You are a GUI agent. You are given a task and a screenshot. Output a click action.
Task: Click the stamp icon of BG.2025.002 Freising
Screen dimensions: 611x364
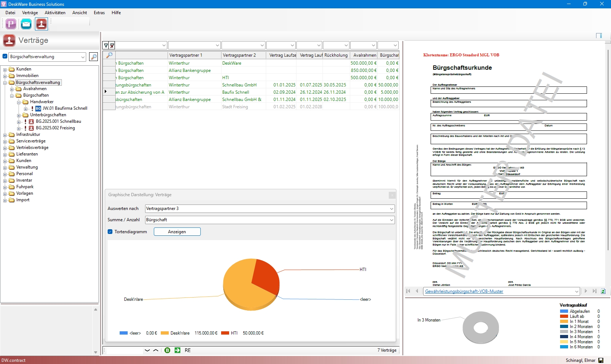pyautogui.click(x=31, y=128)
